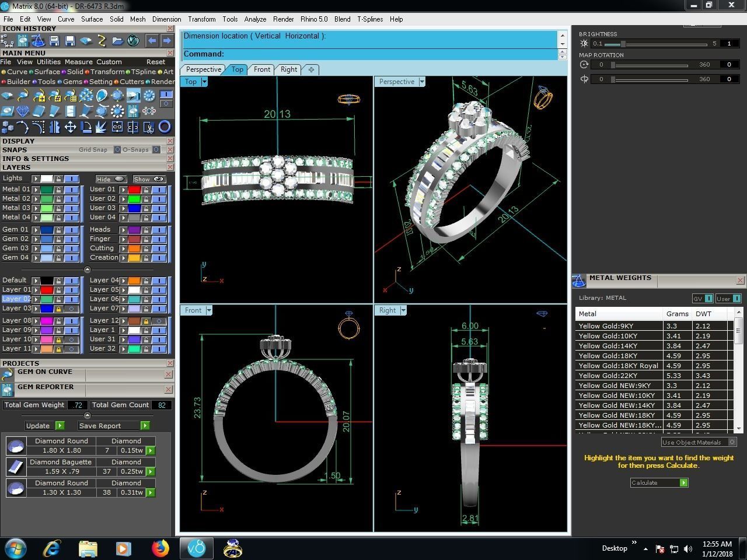Select the blue baguette-shaped gem icon
Viewport: 747px width, 560px height.
pos(39,111)
